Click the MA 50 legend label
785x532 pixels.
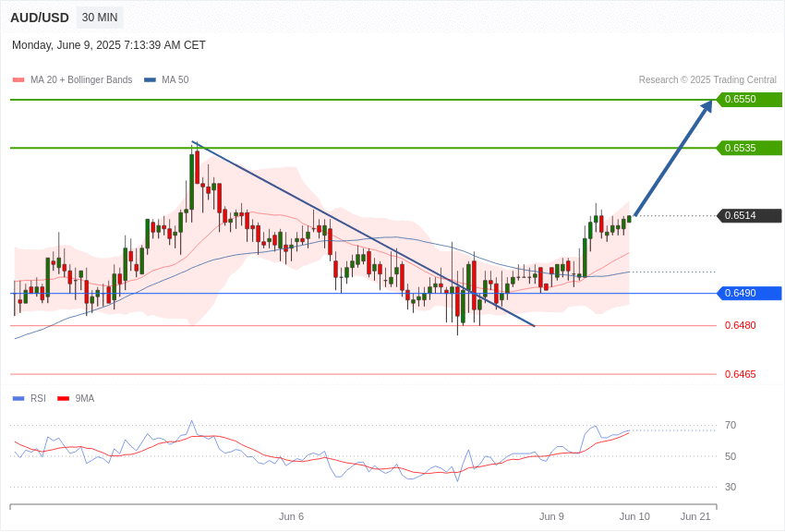click(175, 80)
